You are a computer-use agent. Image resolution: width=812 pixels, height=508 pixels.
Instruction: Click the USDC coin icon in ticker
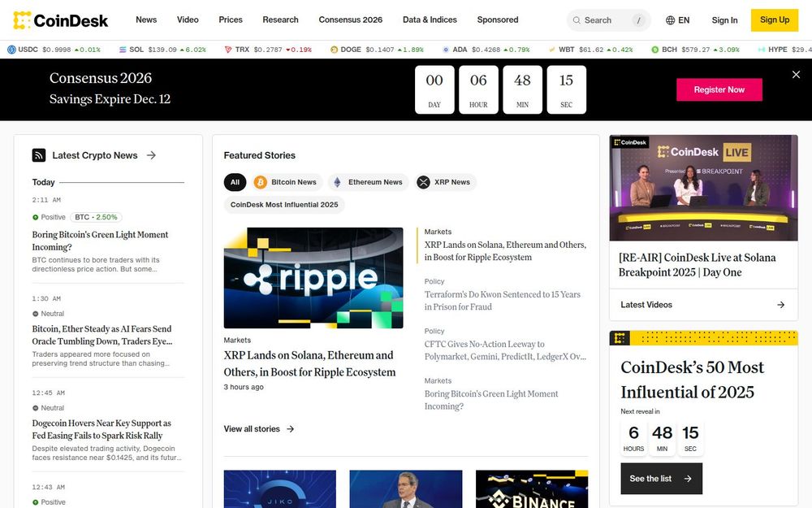coord(11,50)
